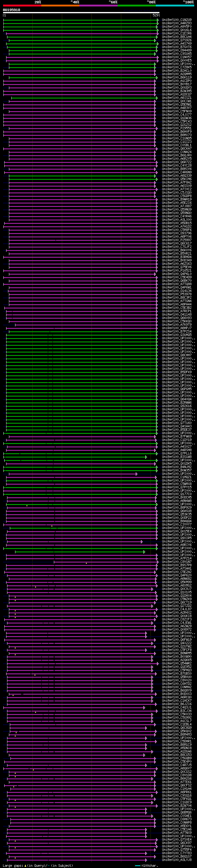197x868 pixels.
Task: Click label UniRef100_C5DHR1
Action: 177,741
